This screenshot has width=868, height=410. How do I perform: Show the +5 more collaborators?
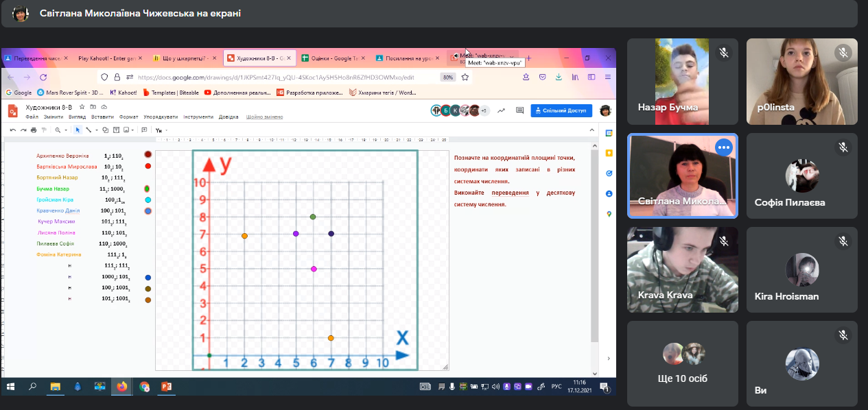coord(483,110)
